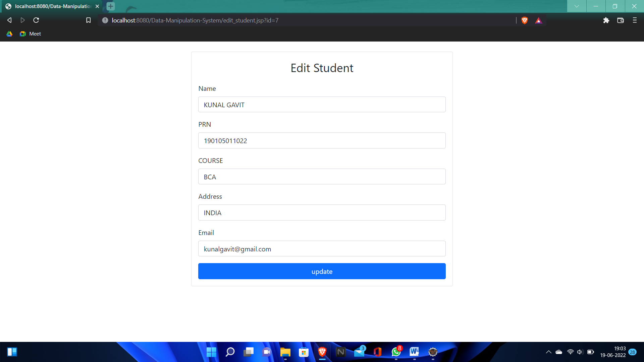
Task: Open the widgets button on the taskbar
Action: pos(12,352)
